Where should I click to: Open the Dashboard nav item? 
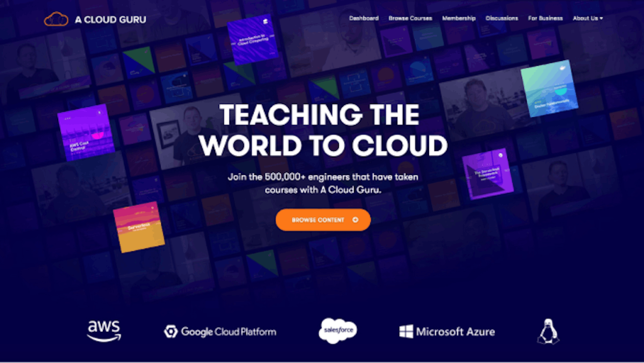click(364, 18)
